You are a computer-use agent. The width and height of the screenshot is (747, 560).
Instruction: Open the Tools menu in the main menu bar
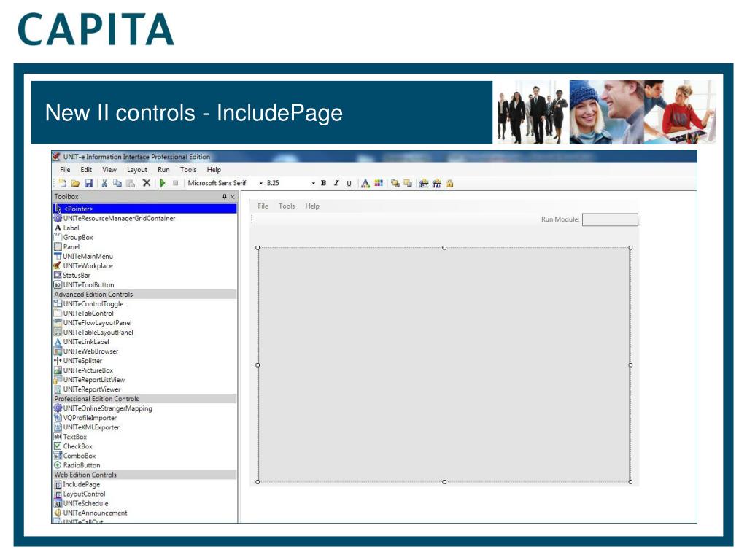[188, 169]
